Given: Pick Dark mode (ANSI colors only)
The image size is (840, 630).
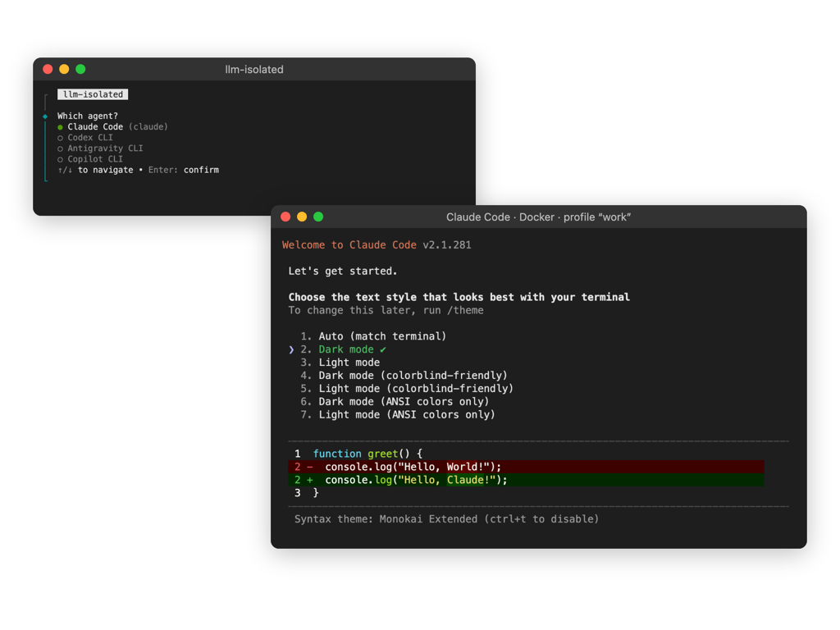Looking at the screenshot, I should coord(395,402).
